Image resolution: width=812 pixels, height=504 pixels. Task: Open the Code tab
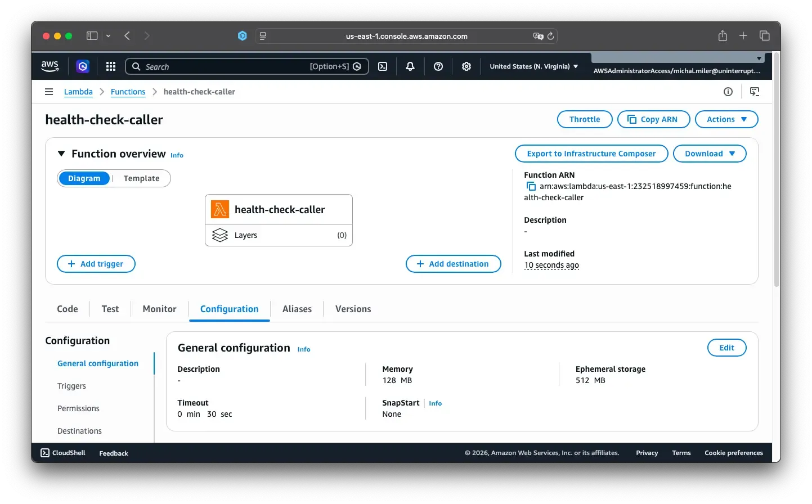point(68,309)
